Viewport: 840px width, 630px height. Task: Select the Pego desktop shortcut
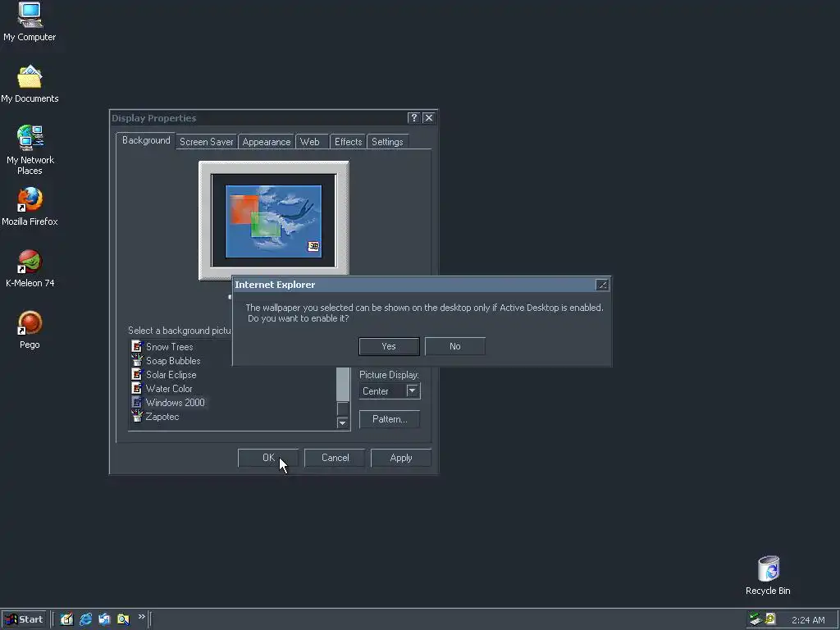tap(30, 330)
